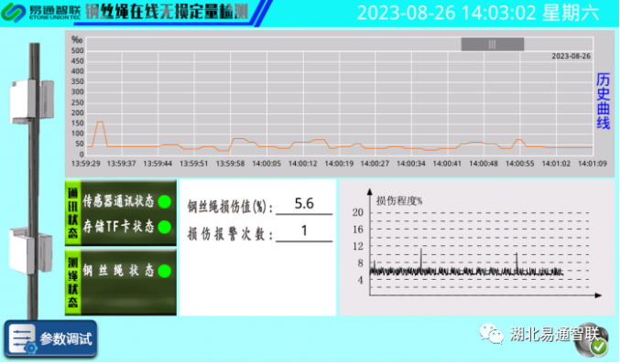Image resolution: width=620 pixels, height=364 pixels.
Task: Open the 参数调试 parameter debug button
Action: tap(50, 338)
